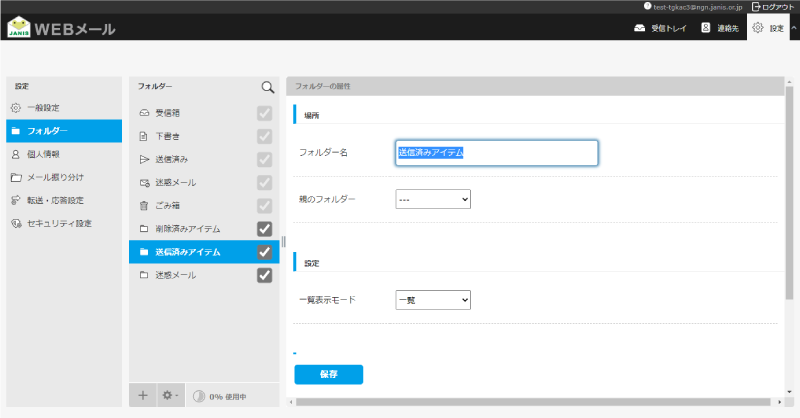Click the folder search magnifier icon

[x=268, y=87]
